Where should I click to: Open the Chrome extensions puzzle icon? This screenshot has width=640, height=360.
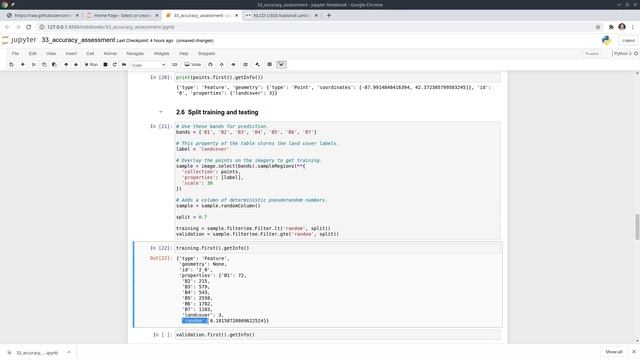[x=611, y=27]
